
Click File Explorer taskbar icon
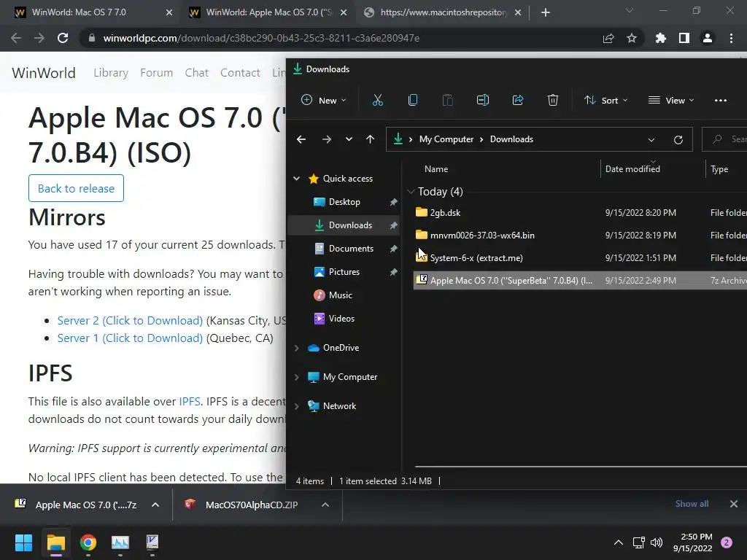pos(55,542)
